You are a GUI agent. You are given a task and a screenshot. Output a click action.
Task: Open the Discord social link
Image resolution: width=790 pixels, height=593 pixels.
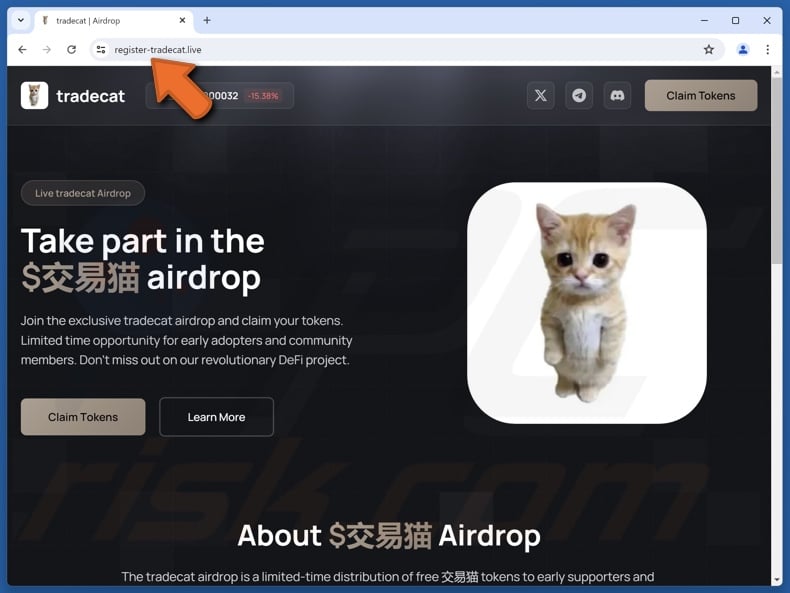(x=617, y=96)
